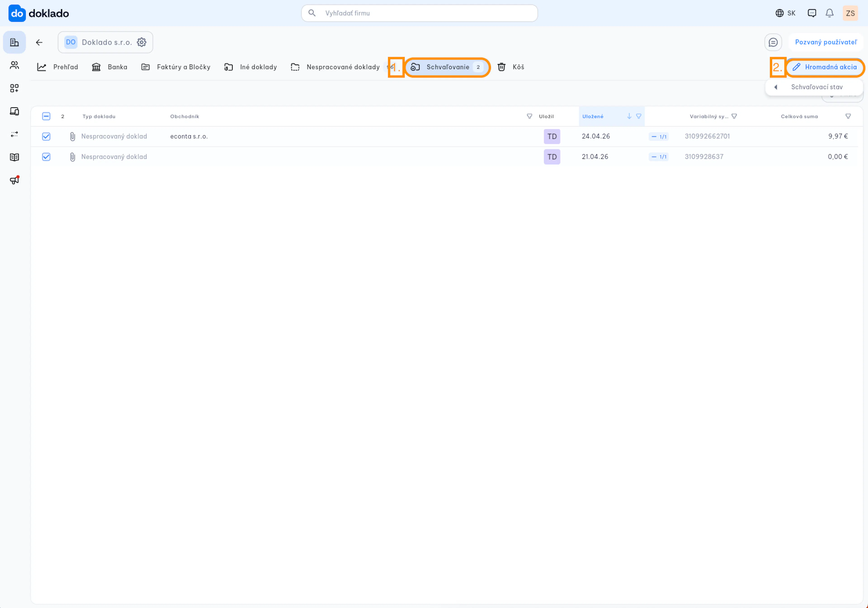The width and height of the screenshot is (868, 608).
Task: Click the 9,97 € total amount
Action: [838, 136]
